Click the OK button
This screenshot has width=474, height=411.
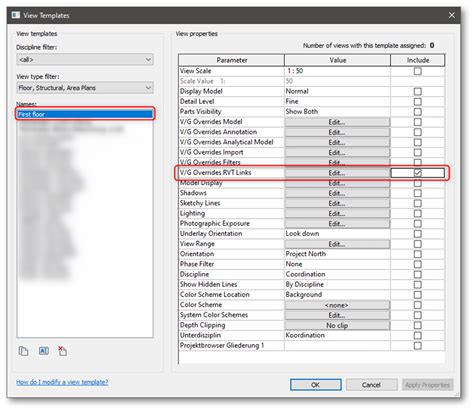316,385
